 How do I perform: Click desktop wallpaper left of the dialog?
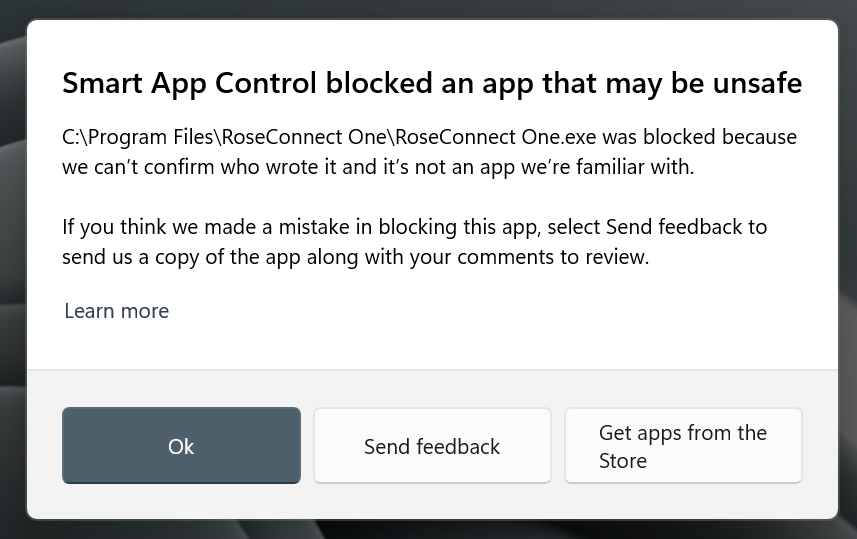tap(12, 270)
